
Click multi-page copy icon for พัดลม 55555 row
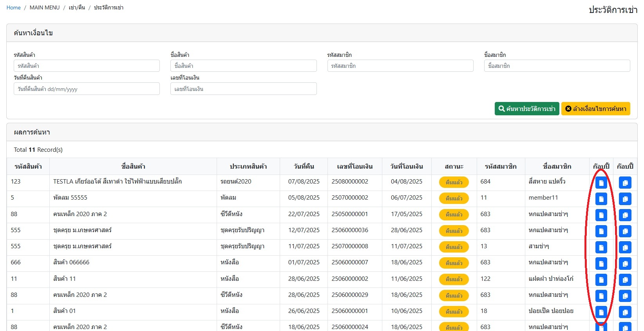[625, 199]
